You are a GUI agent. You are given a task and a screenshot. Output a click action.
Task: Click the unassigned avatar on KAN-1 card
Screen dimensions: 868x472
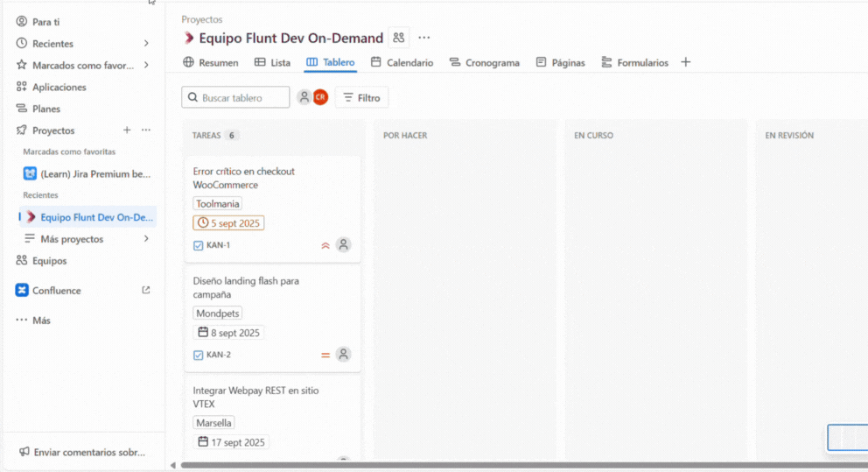point(344,245)
